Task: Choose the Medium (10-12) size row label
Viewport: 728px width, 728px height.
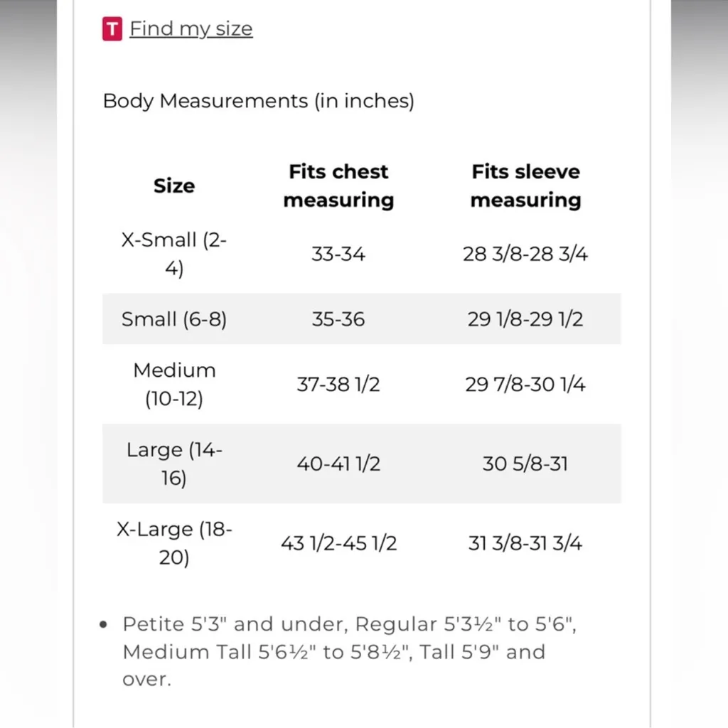Action: click(x=174, y=385)
